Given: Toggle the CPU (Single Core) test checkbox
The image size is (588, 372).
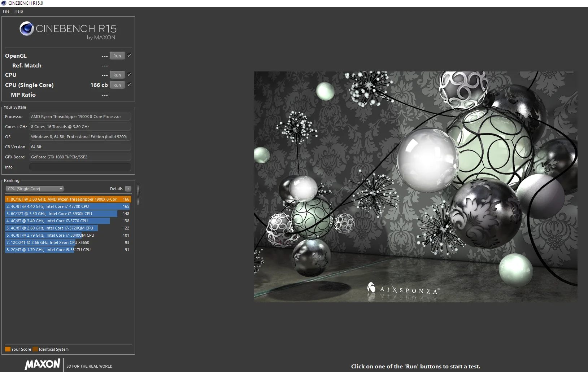Looking at the screenshot, I should coord(129,85).
